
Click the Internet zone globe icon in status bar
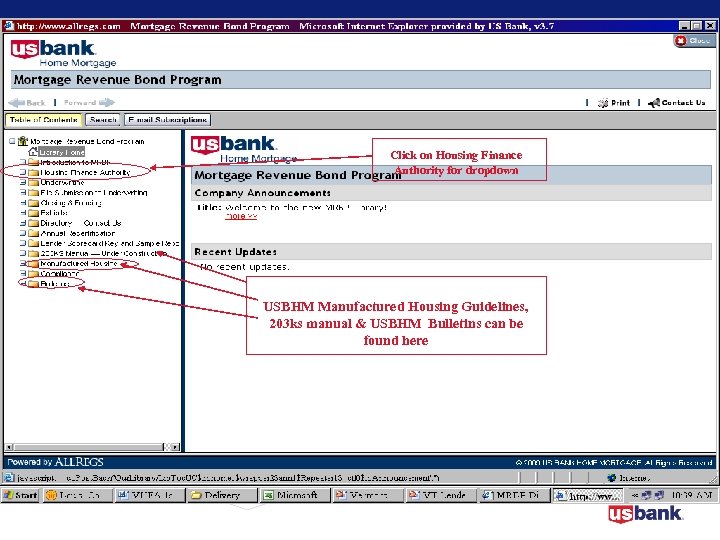612,478
